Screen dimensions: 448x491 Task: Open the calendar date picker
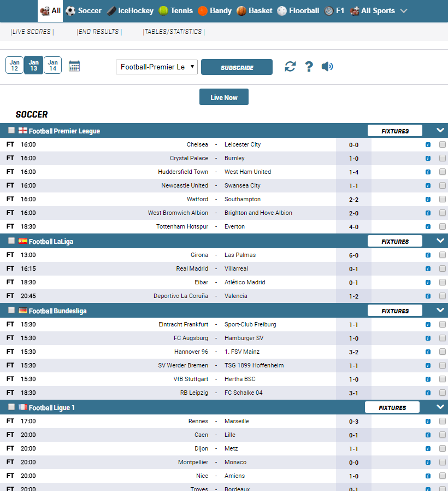[x=74, y=65]
